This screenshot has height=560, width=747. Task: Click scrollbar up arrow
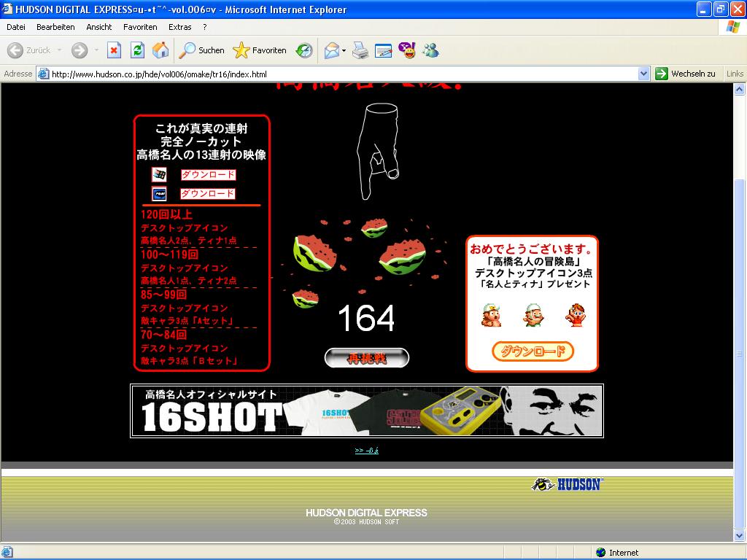(740, 89)
